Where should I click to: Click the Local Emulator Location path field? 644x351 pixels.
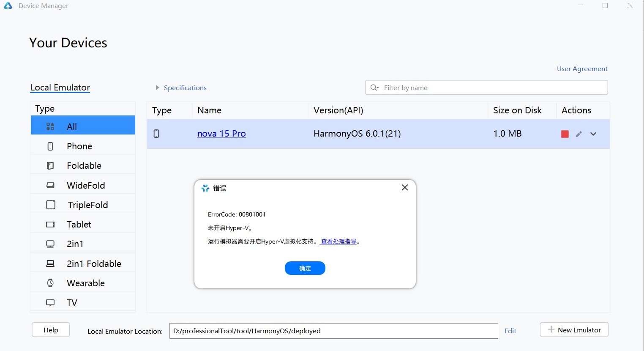pyautogui.click(x=334, y=331)
